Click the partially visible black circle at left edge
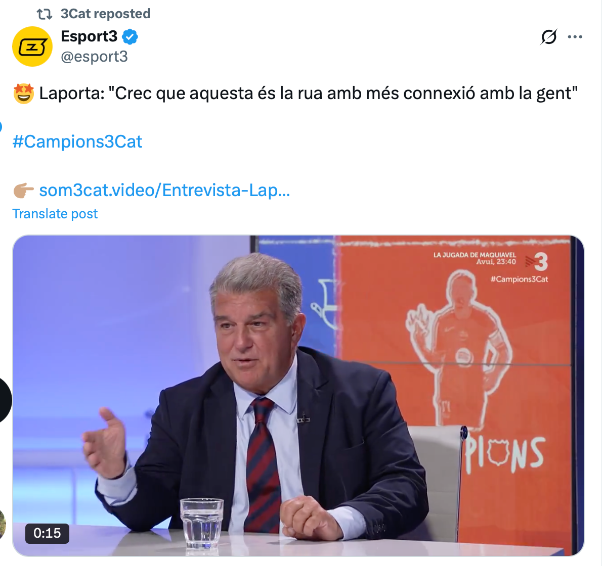The image size is (602, 566). click(x=5, y=400)
